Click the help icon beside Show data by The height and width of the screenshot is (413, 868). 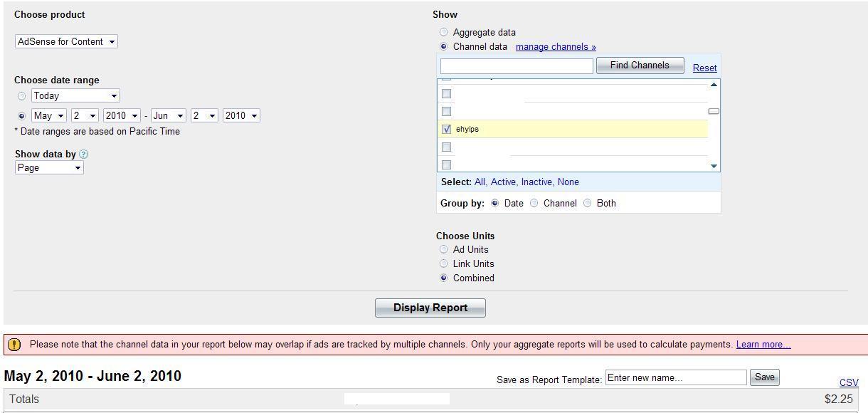[83, 154]
